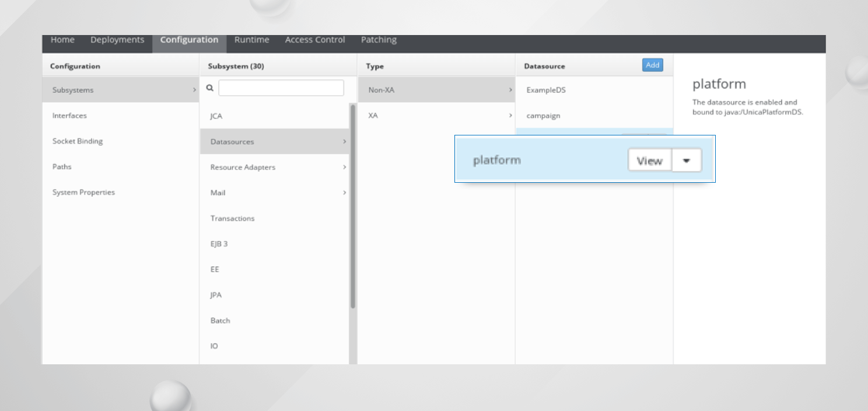Go to the Home tab
The height and width of the screenshot is (411, 868).
tap(62, 40)
